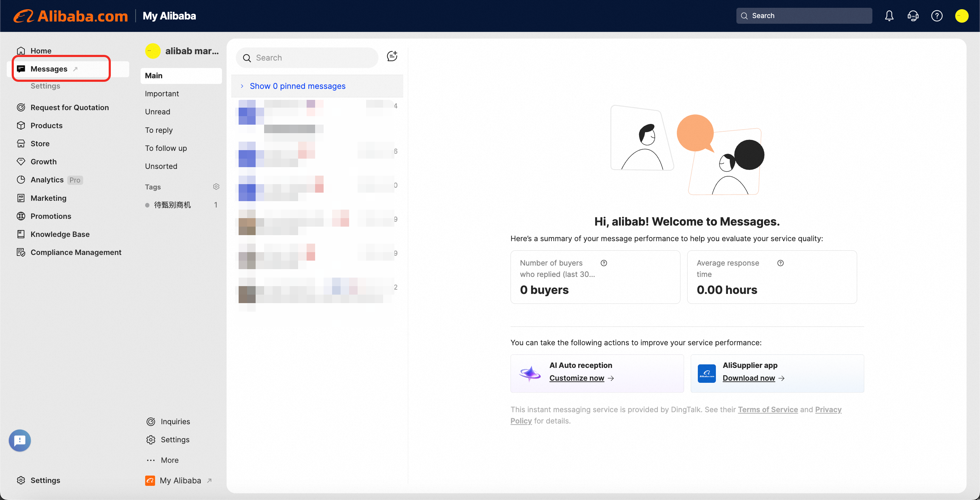Click the Tags settings gear icon

tap(216, 187)
